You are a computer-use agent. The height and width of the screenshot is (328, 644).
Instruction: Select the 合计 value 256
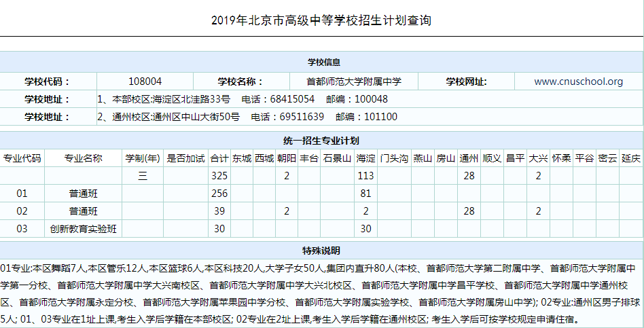click(219, 194)
